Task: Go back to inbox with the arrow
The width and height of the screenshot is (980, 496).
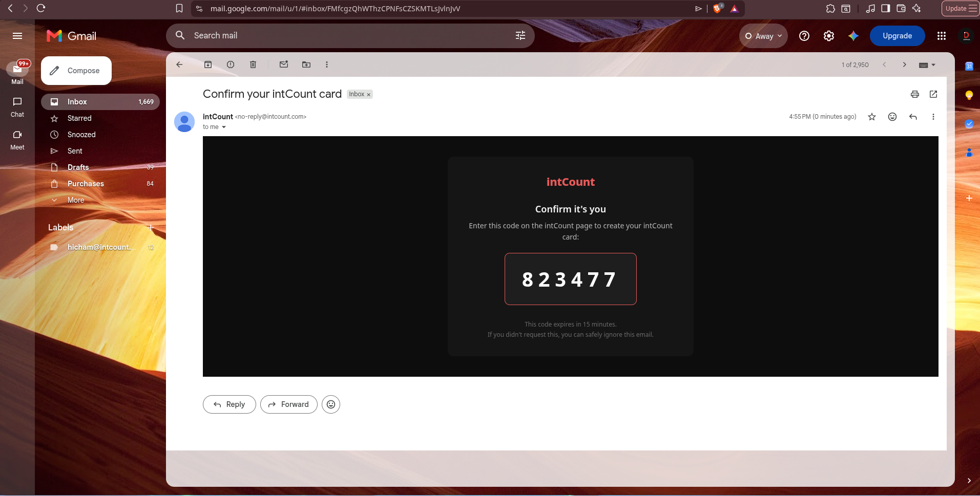Action: (179, 64)
